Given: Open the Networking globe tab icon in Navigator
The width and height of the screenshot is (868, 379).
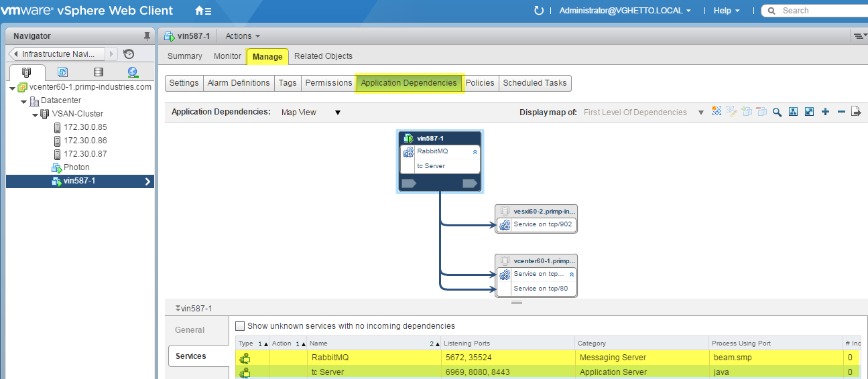Looking at the screenshot, I should (x=133, y=72).
